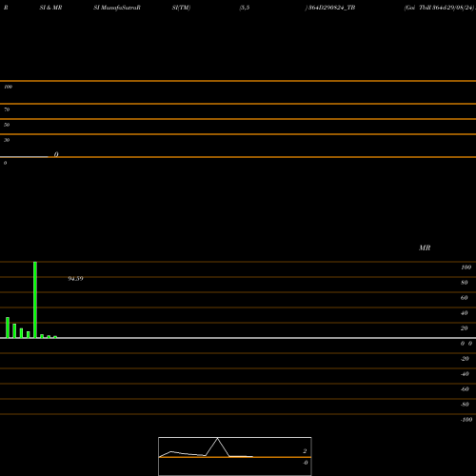This screenshot has height=476, width=476.
Task: Click the 'SI & MR' header text
Action: [50, 8]
